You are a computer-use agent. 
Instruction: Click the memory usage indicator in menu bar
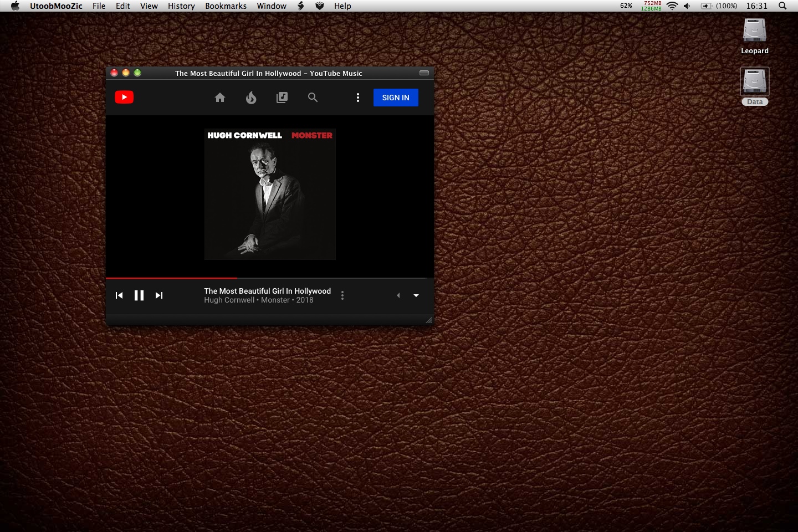click(x=652, y=6)
